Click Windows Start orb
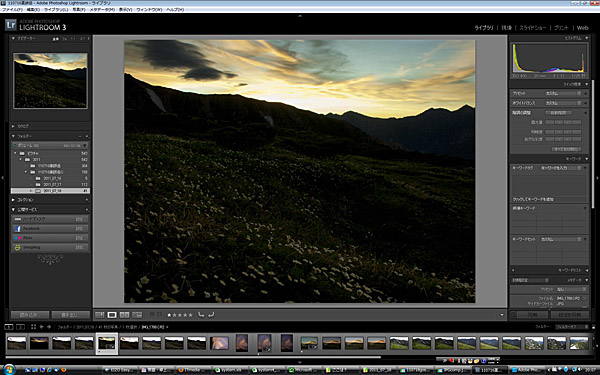 [9, 370]
